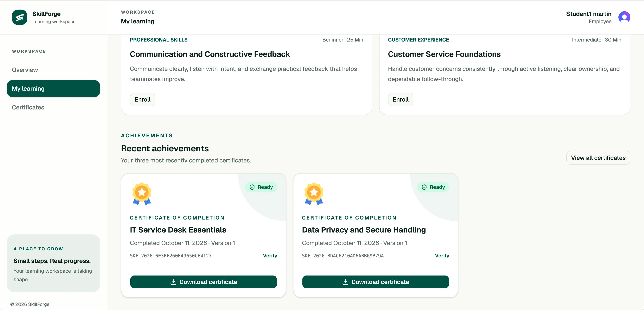Image resolution: width=644 pixels, height=310 pixels.
Task: Go to Certificates in the sidebar
Action: 28,107
